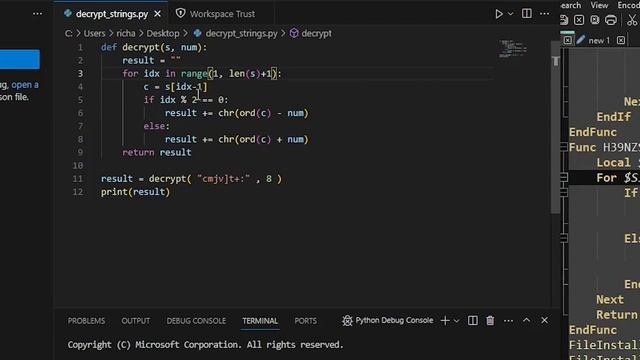Split the editor to the right
The width and height of the screenshot is (640, 360).
527,13
